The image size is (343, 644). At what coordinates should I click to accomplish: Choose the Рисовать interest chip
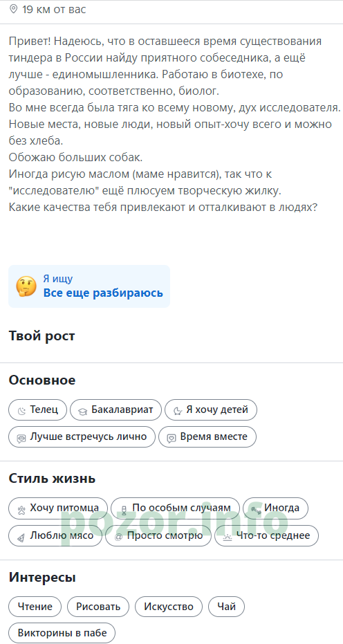(98, 607)
